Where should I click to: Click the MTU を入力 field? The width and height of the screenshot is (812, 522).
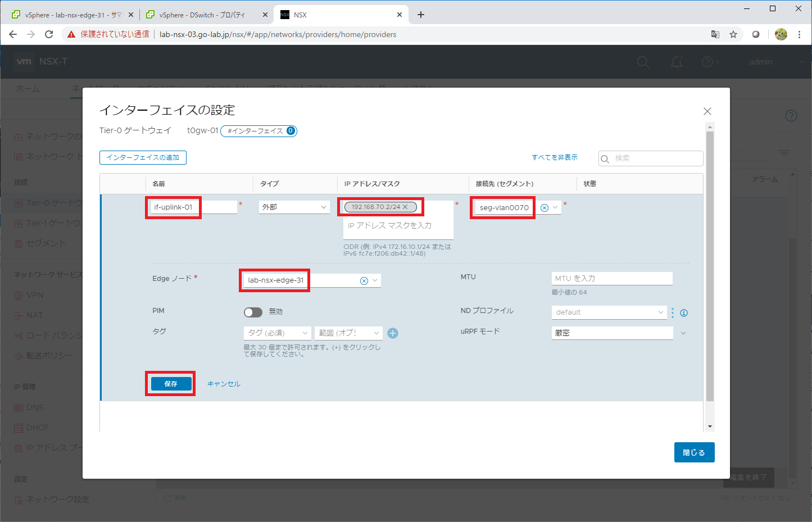612,278
